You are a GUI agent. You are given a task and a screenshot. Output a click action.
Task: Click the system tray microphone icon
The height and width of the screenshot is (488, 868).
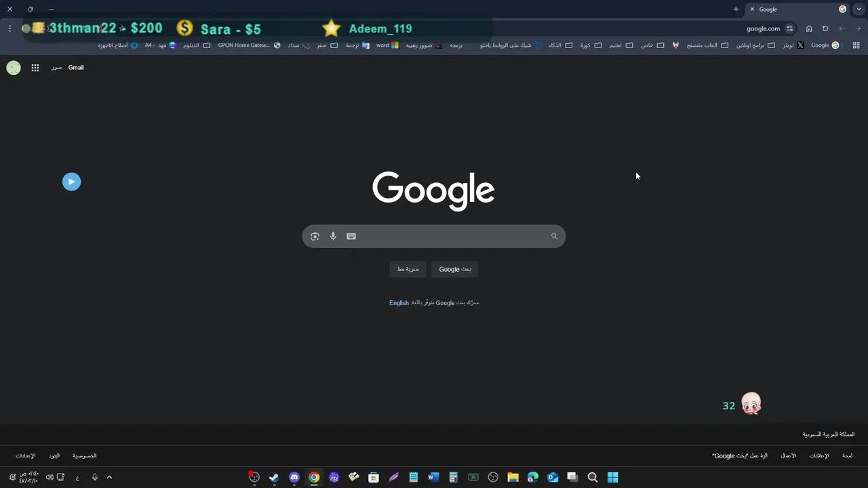95,477
